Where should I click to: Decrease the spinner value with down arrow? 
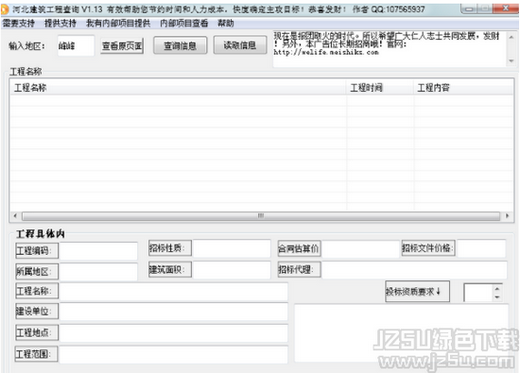pyautogui.click(x=497, y=296)
